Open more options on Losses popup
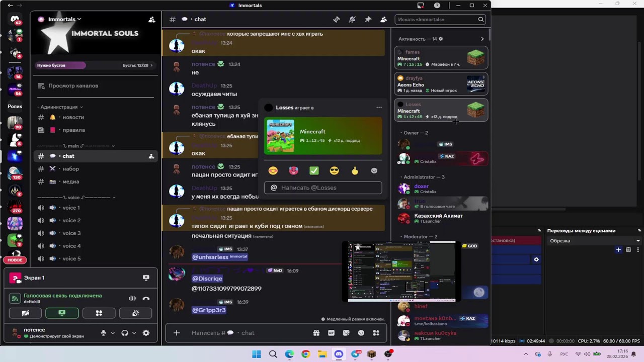This screenshot has height=362, width=644. coord(379,107)
